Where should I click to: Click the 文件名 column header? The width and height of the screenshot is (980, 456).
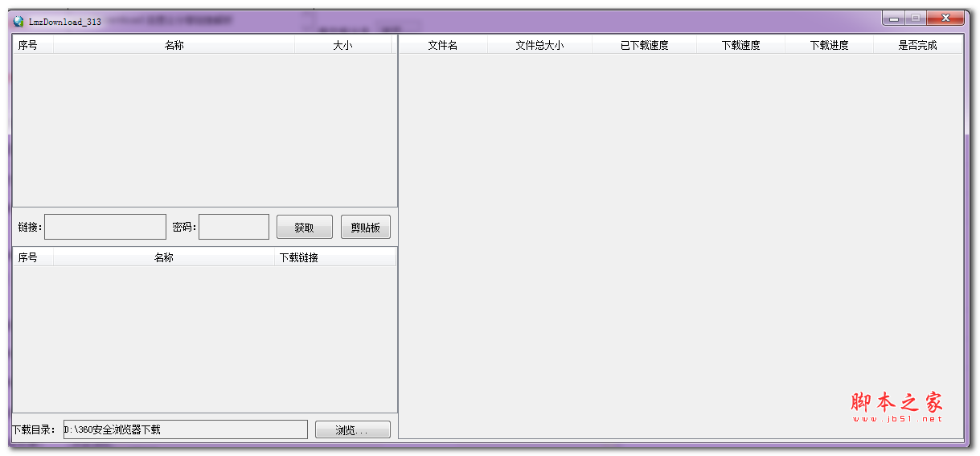[444, 46]
